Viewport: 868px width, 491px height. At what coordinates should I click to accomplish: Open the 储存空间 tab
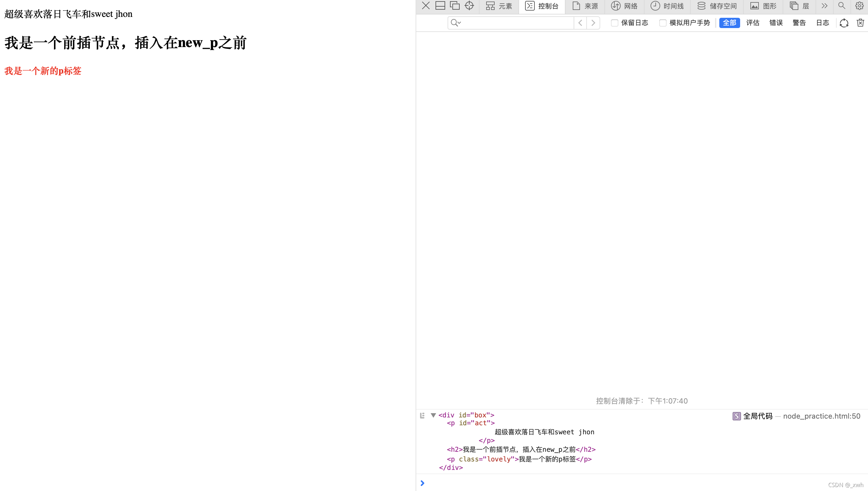(x=717, y=6)
